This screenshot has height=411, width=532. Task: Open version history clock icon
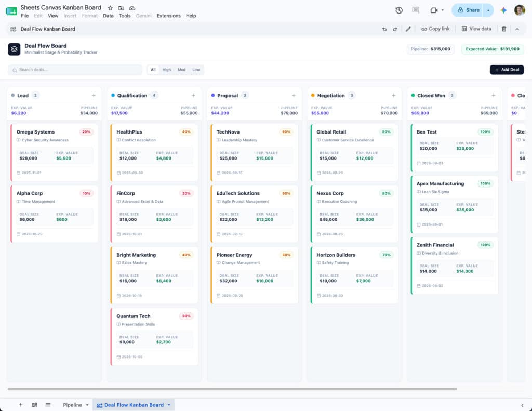[399, 10]
